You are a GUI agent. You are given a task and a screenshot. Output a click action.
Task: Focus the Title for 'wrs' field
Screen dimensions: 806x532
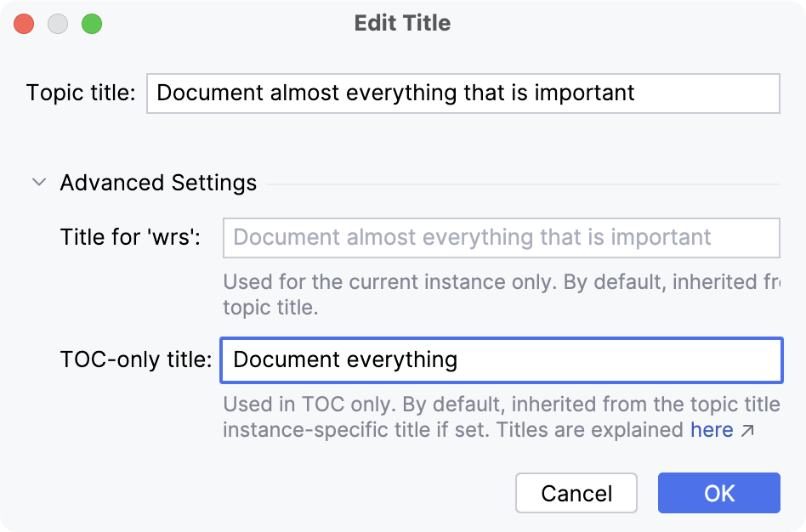click(x=502, y=238)
